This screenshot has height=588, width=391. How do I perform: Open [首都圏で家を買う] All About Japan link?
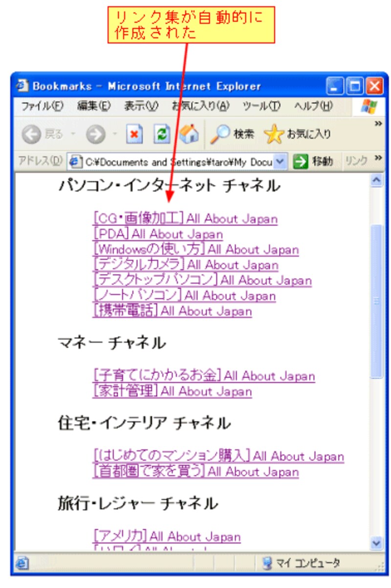click(195, 472)
